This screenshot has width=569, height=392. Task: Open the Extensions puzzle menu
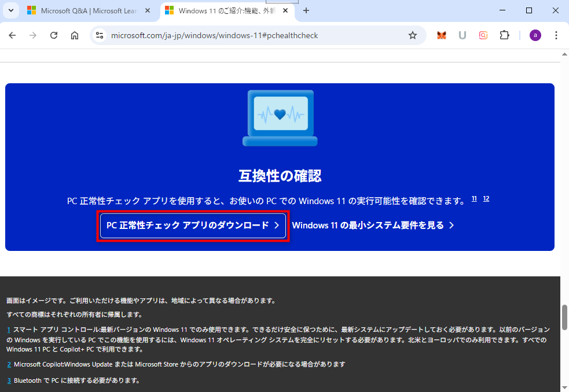click(504, 35)
